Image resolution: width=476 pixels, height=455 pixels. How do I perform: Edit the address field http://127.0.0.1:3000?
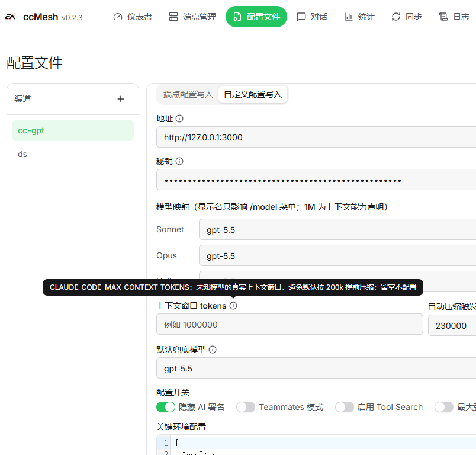tap(316, 137)
